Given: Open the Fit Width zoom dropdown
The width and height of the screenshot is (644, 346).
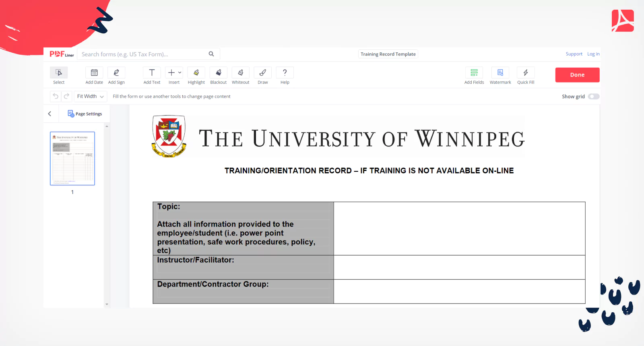Looking at the screenshot, I should tap(91, 96).
